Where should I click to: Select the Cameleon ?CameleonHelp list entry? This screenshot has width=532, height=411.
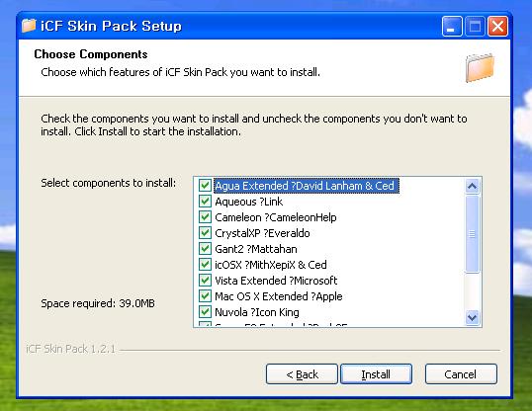click(276, 217)
